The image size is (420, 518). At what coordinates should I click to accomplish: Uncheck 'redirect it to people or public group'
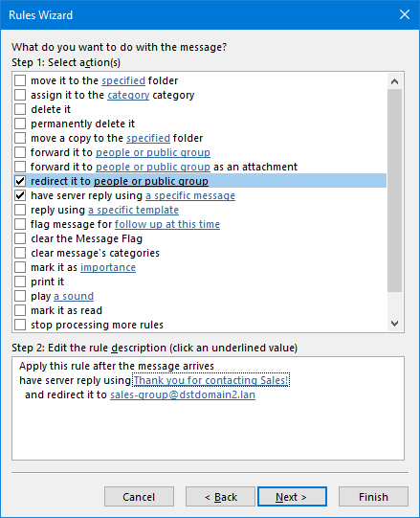click(20, 181)
